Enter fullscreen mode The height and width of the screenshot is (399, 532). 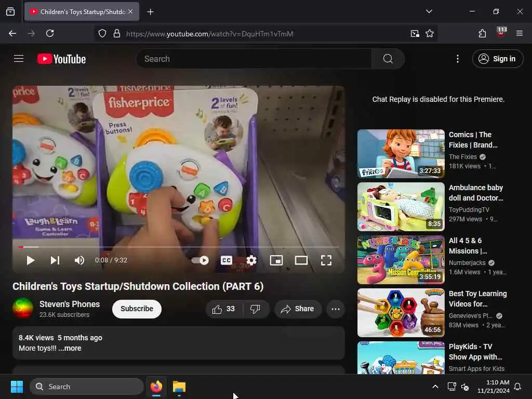326,260
